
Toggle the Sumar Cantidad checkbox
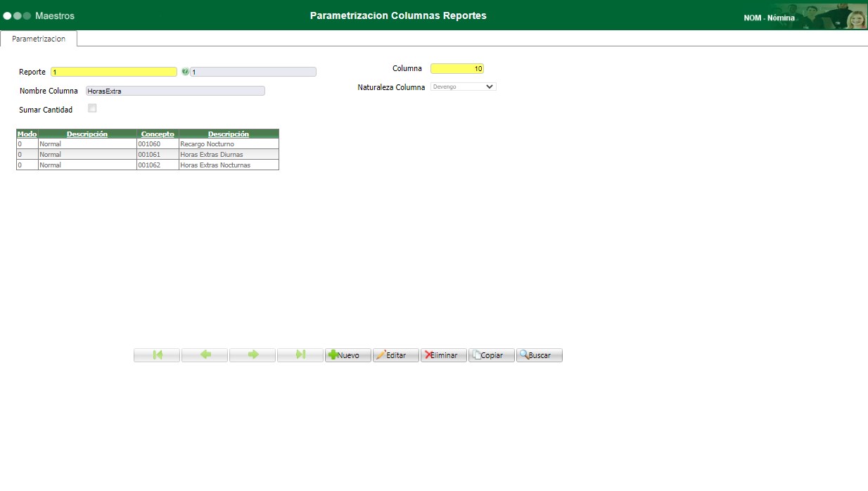tap(92, 108)
